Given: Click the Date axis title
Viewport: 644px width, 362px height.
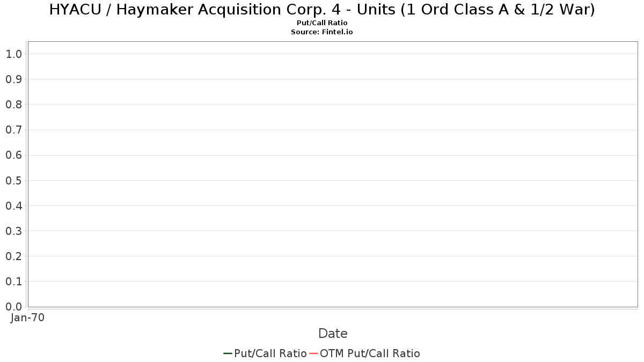Looking at the screenshot, I should click(333, 334).
